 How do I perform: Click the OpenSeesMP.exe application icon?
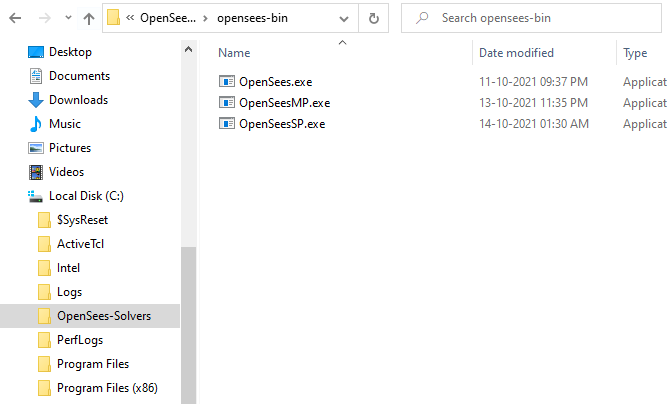pos(227,102)
